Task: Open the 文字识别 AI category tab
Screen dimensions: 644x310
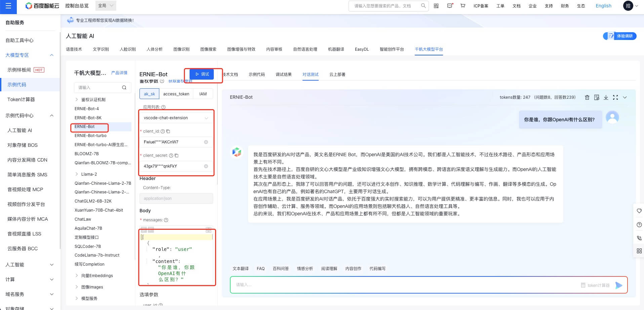Action: (100, 49)
